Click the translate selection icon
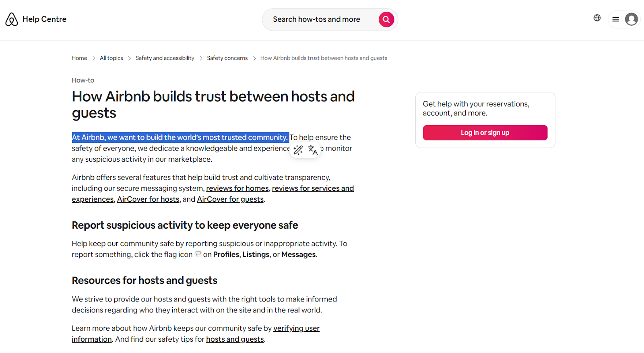 tap(313, 150)
